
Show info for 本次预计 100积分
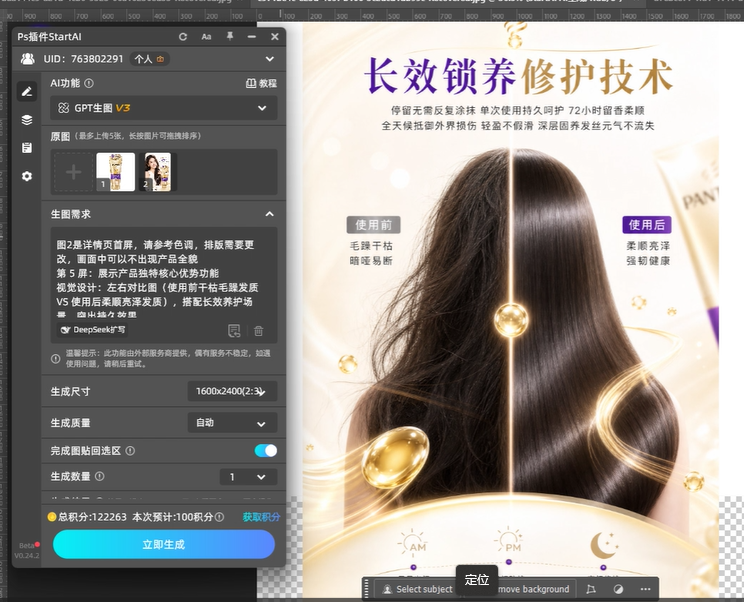click(219, 517)
